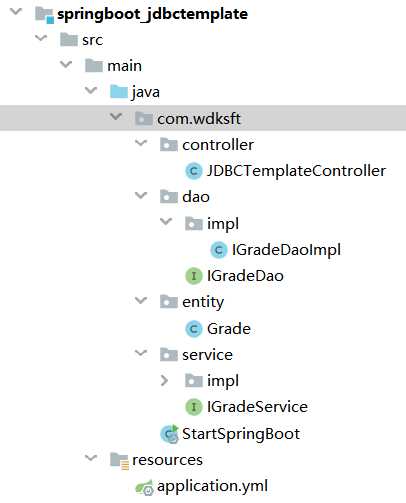
Task: Click the Grade class icon
Action: pyautogui.click(x=193, y=329)
